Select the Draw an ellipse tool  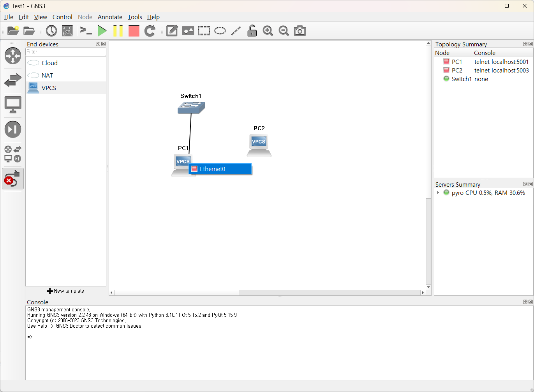coord(220,31)
